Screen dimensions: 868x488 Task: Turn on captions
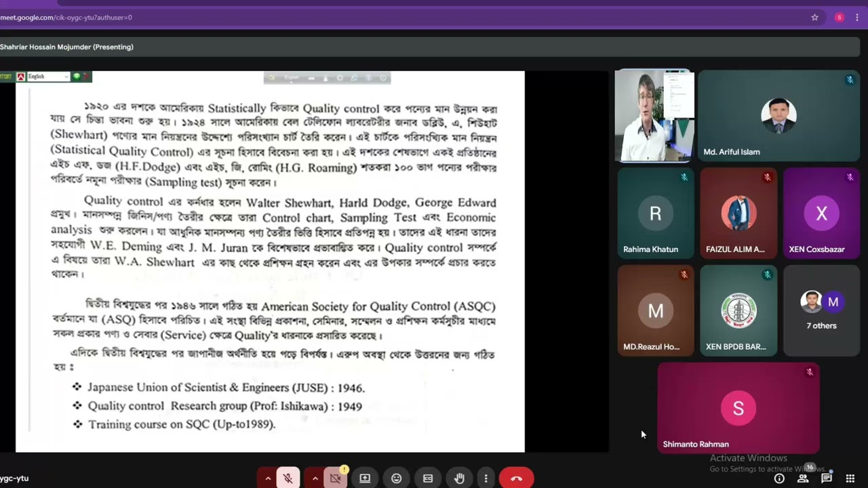pos(428,479)
